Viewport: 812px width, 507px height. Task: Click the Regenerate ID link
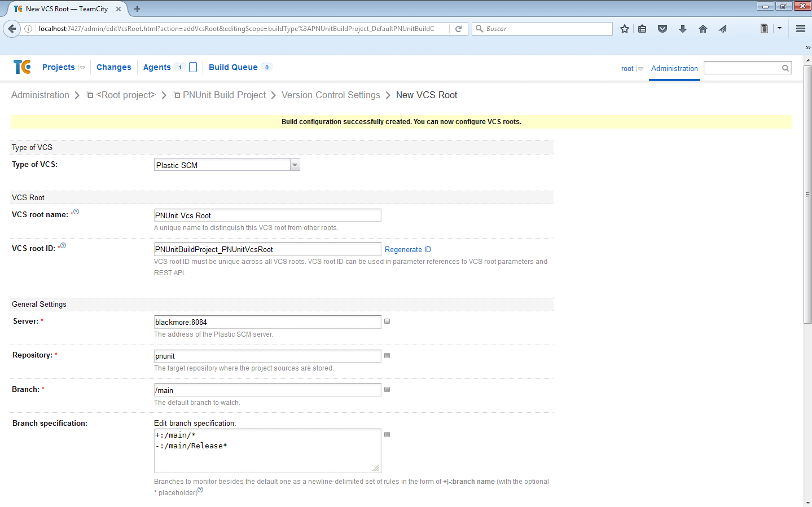[407, 249]
